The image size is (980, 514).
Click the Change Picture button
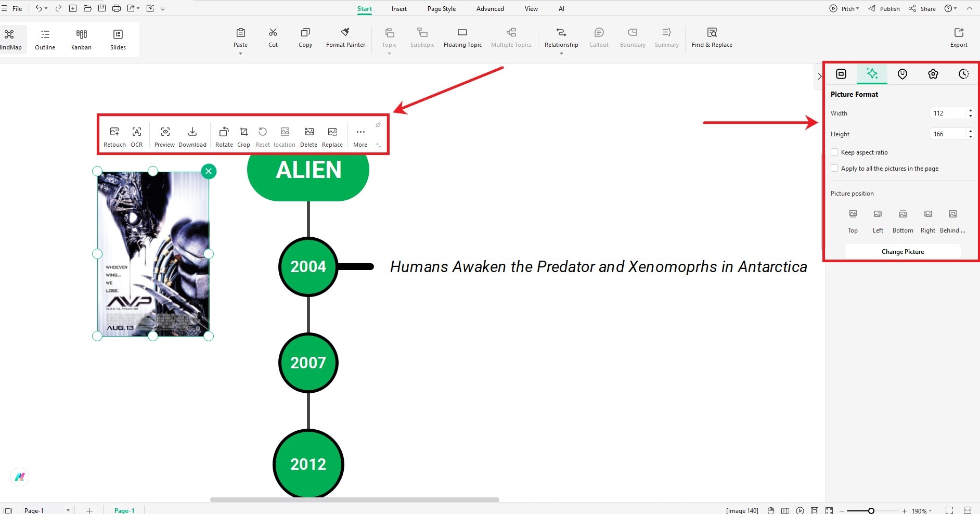tap(902, 251)
